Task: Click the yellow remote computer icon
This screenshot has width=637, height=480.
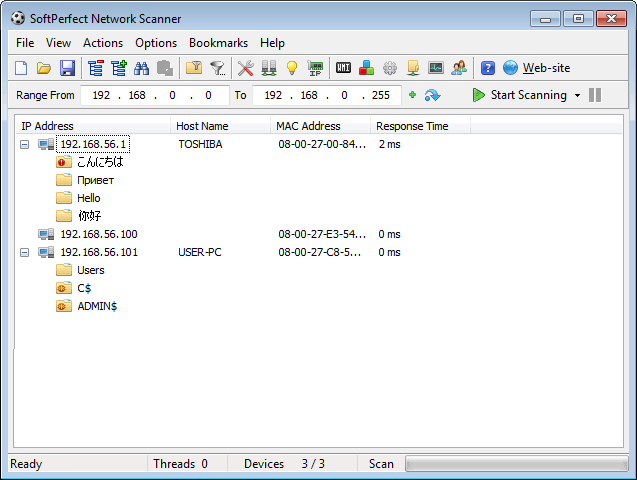Action: pos(413,68)
